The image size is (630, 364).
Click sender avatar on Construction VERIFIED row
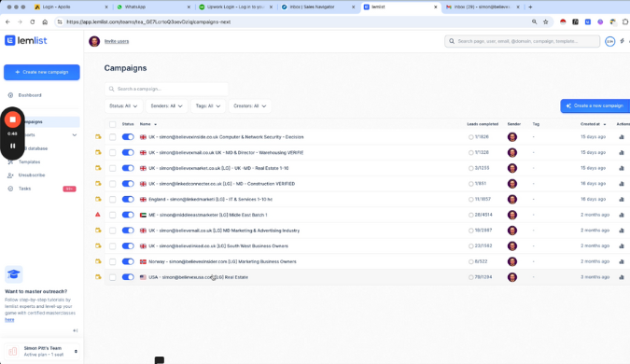point(512,184)
